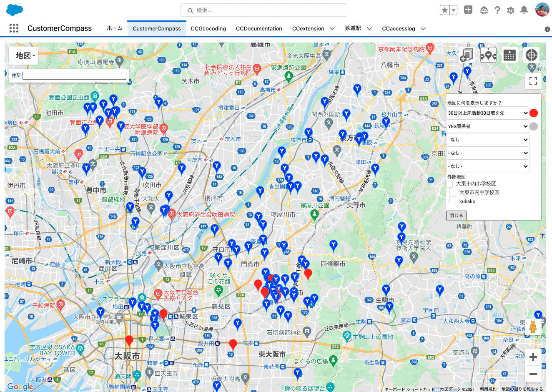Screen dimensions: 552x392
Task: Open Trailhead guidance icon
Action: (484, 10)
